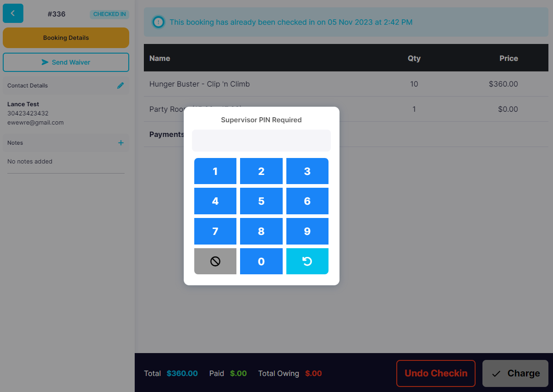Tap keypad digit 6

point(307,201)
